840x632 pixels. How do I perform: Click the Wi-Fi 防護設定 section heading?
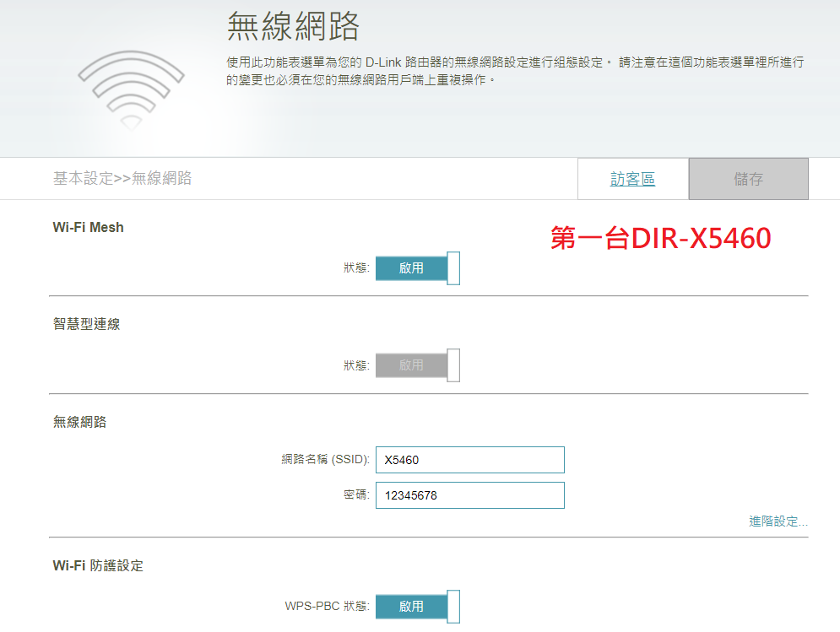coord(98,565)
